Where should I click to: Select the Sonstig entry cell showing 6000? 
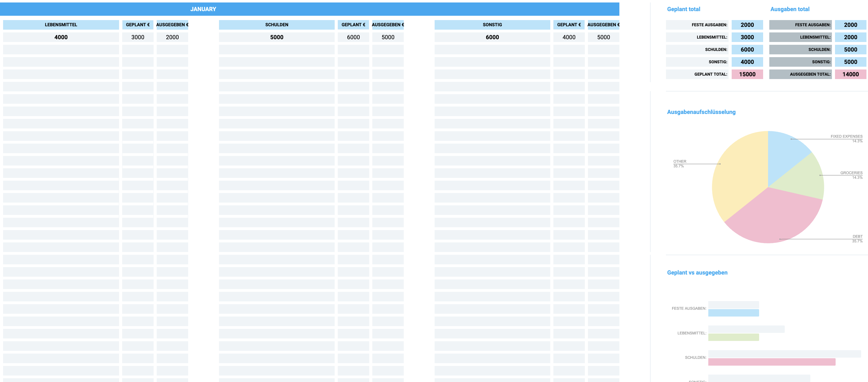pos(492,37)
